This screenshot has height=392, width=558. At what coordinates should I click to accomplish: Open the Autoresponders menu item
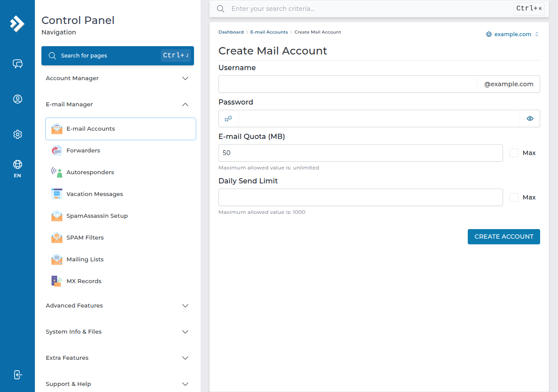click(121, 172)
